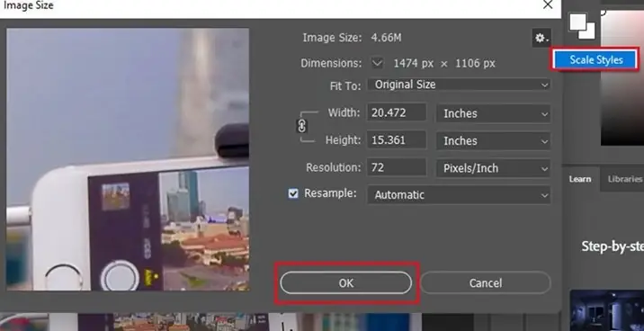Click the 4.66M image size value

pos(386,38)
